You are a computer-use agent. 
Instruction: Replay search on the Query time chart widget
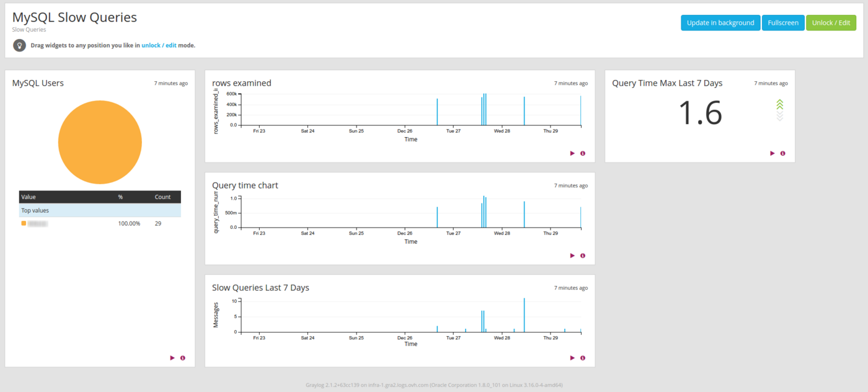[572, 255]
